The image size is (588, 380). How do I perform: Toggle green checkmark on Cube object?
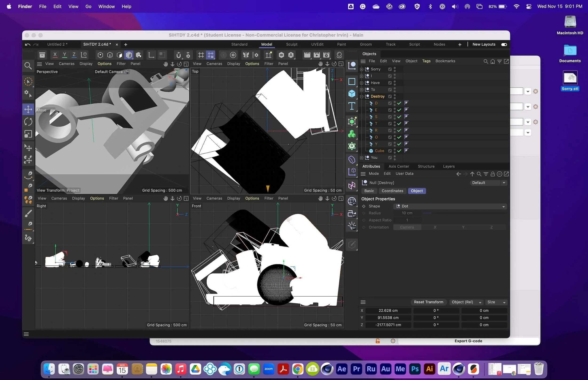399,151
